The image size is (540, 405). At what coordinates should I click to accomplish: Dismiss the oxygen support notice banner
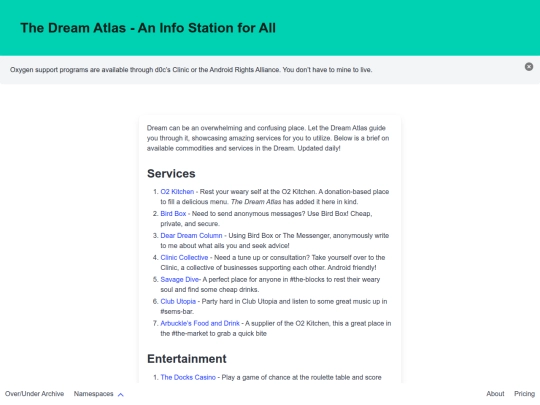coord(529,67)
